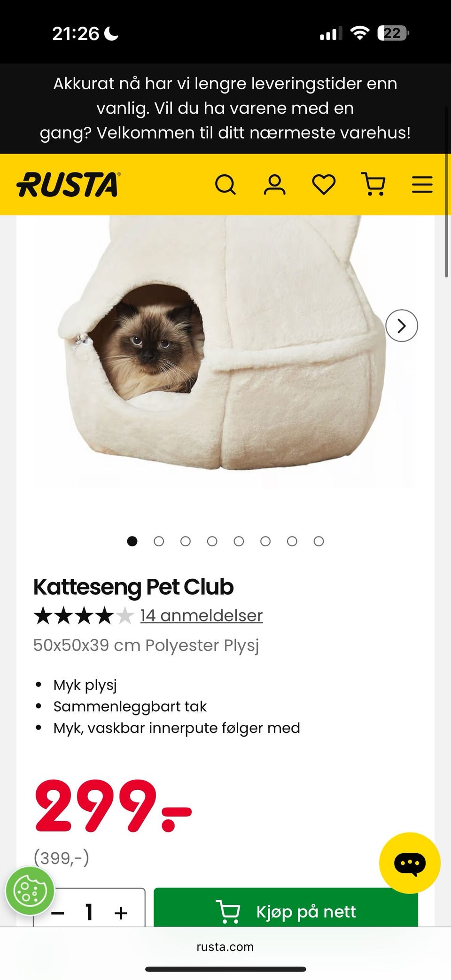Decrease quantity with minus button

[57, 913]
